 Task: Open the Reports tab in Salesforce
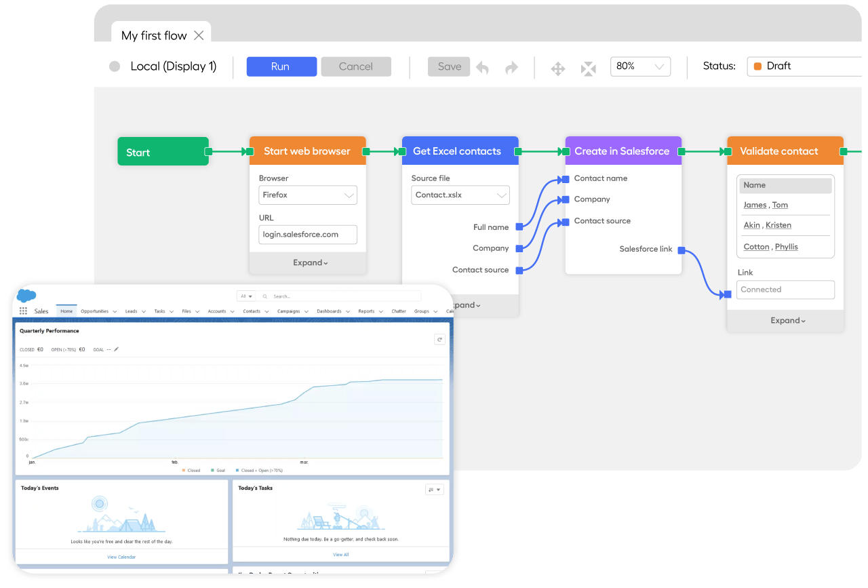366,311
